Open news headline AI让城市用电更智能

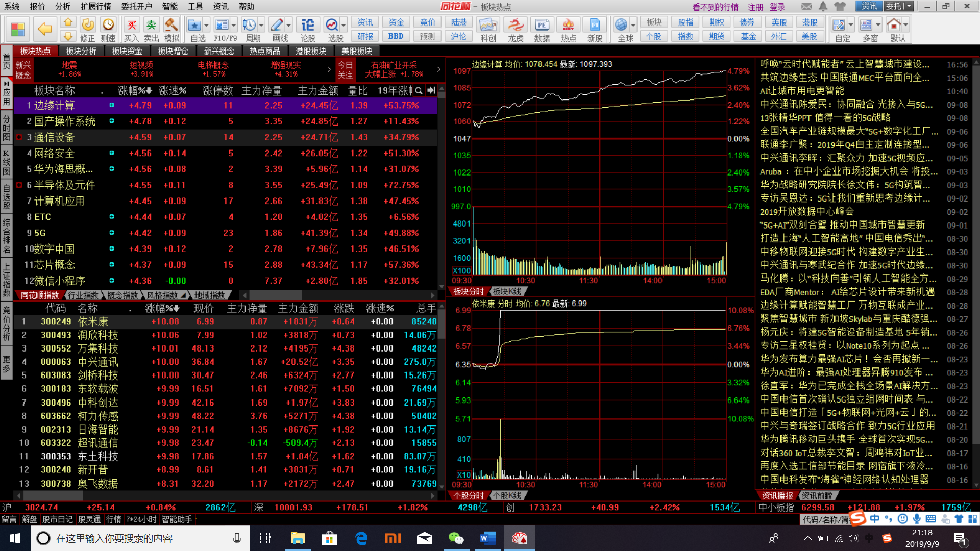tap(802, 91)
